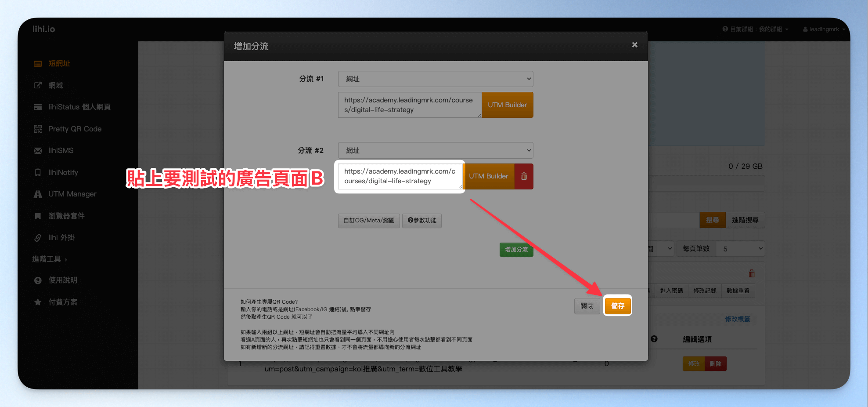The width and height of the screenshot is (868, 407).
Task: Open the 目前群組 group menu
Action: [756, 29]
